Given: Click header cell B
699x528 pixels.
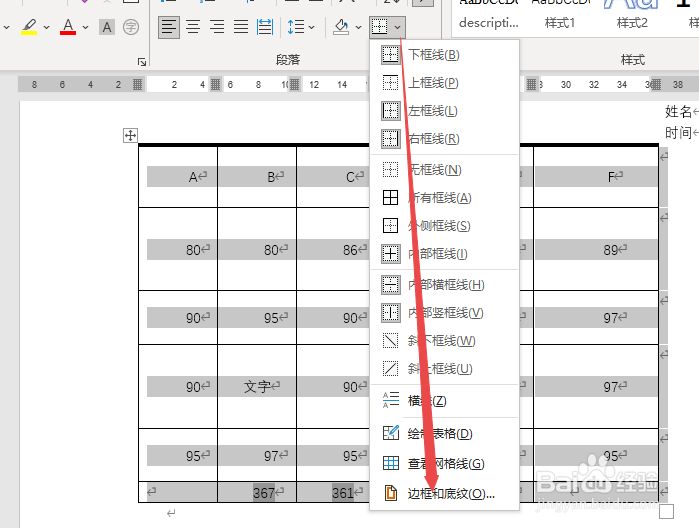Looking at the screenshot, I should 257,177.
